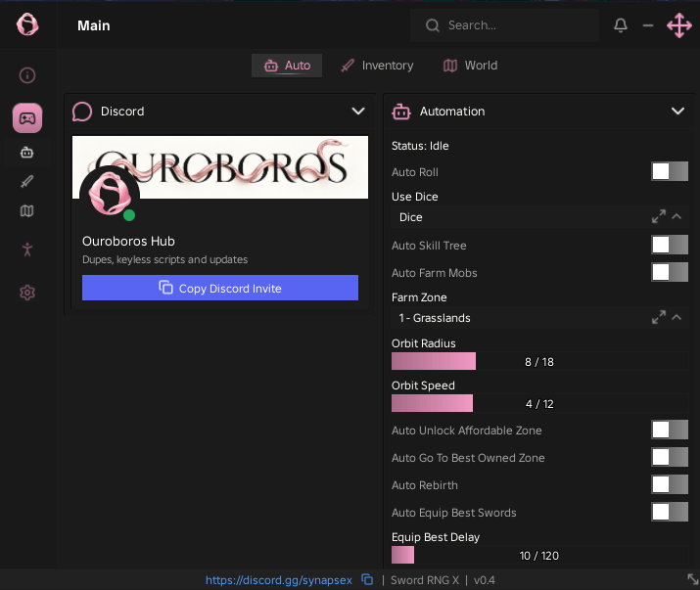The height and width of the screenshot is (590, 700).
Task: Click the Main page title
Action: pos(94,25)
